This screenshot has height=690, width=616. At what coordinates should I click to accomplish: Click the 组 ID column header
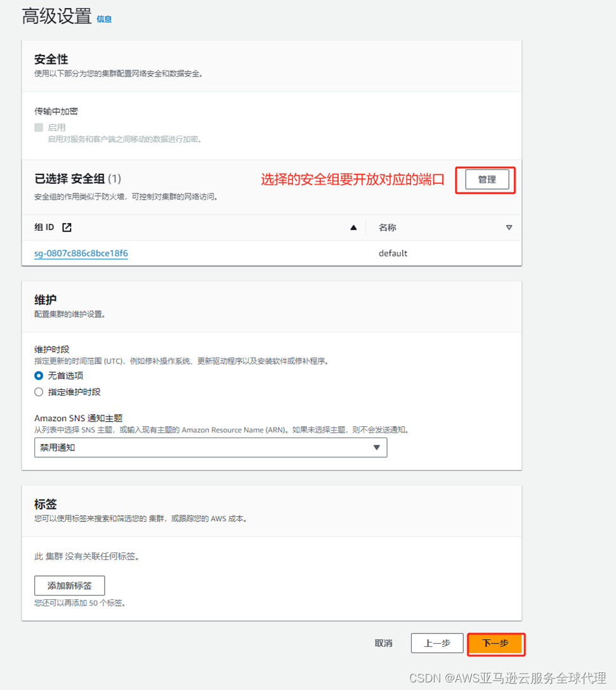tap(44, 227)
